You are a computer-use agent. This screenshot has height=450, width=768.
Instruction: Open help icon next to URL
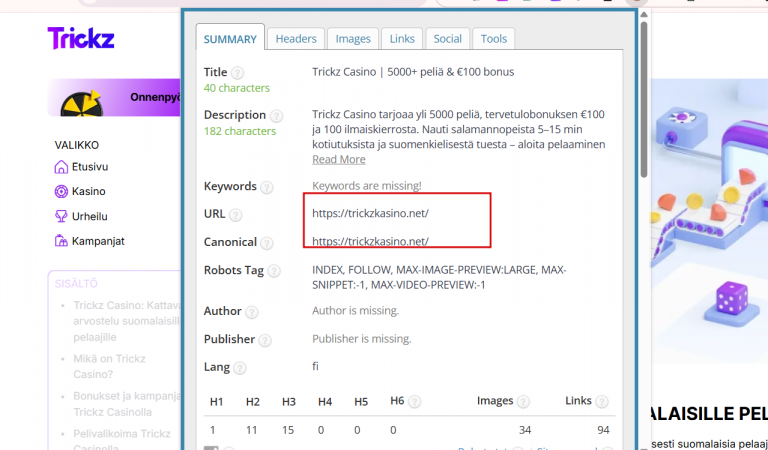coord(236,215)
